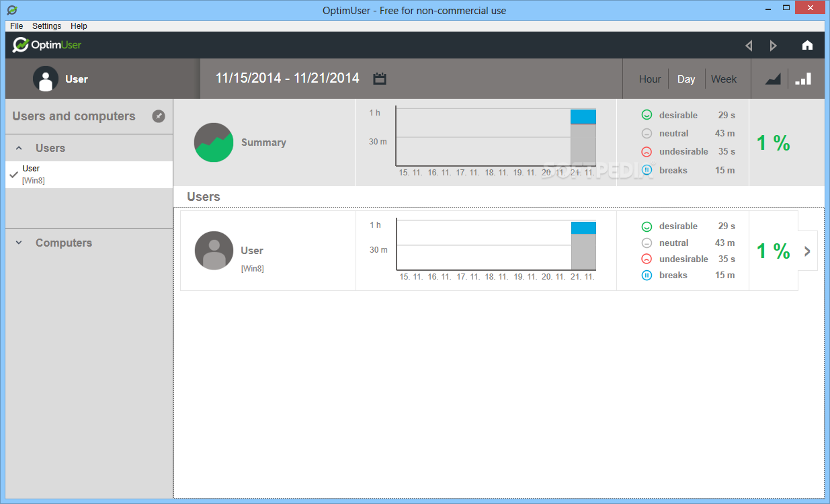Click the blue bar in Summary chart
This screenshot has height=504, width=830.
[x=583, y=117]
